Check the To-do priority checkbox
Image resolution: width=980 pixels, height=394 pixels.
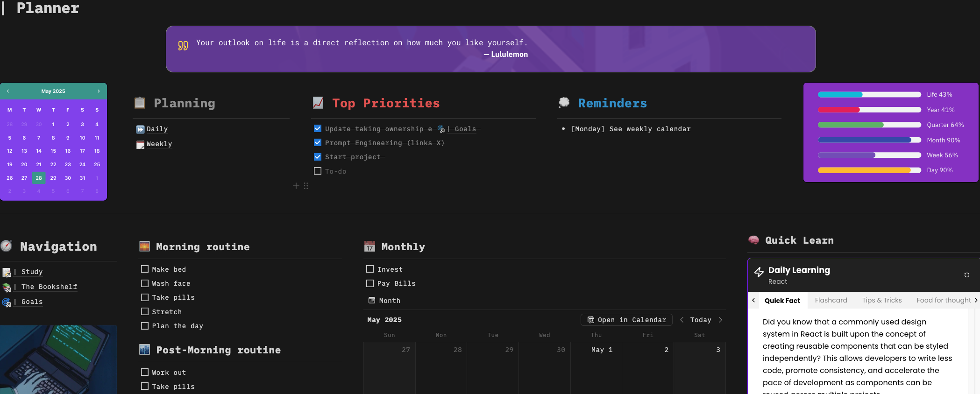(x=318, y=171)
